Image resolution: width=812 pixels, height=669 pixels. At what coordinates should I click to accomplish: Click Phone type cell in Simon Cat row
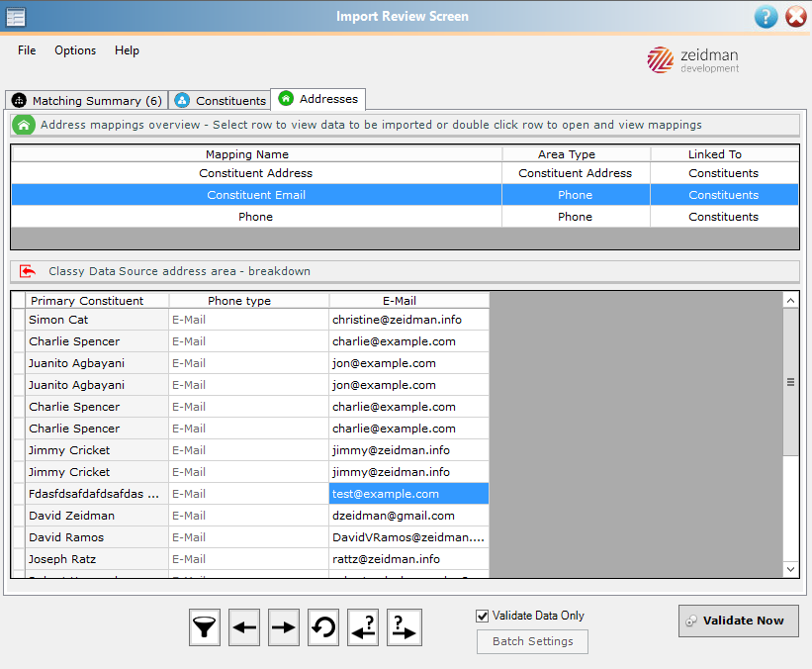point(249,320)
